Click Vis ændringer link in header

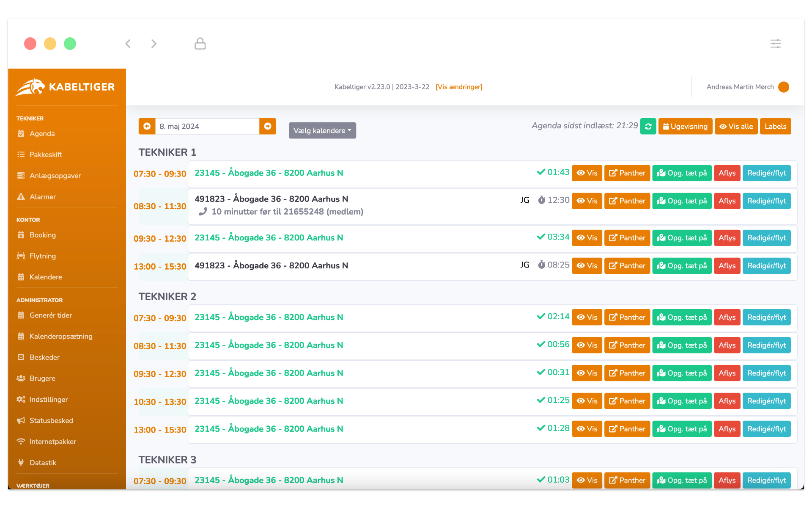pyautogui.click(x=460, y=87)
